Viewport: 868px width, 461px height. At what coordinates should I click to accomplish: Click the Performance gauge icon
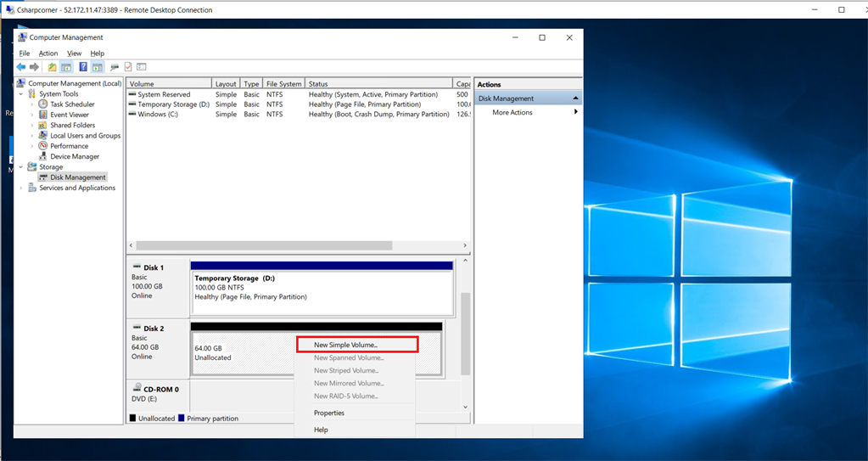tap(42, 146)
